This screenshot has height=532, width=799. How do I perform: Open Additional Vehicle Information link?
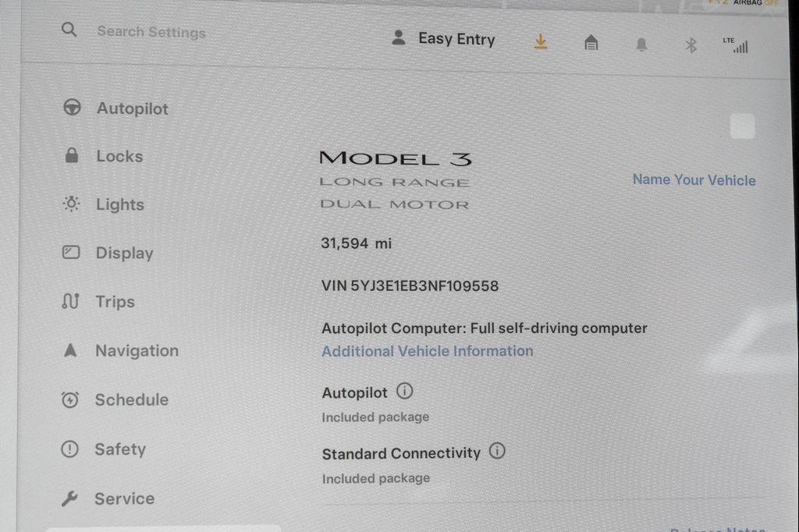(428, 351)
